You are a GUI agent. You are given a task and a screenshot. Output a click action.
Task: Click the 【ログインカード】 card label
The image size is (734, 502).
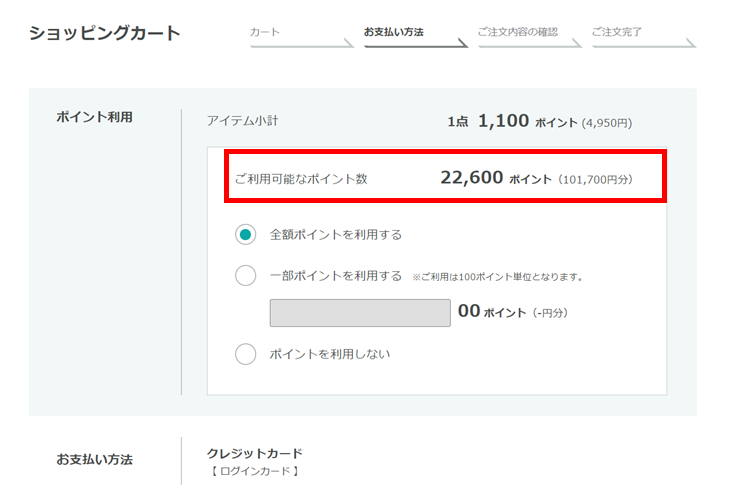click(x=255, y=471)
